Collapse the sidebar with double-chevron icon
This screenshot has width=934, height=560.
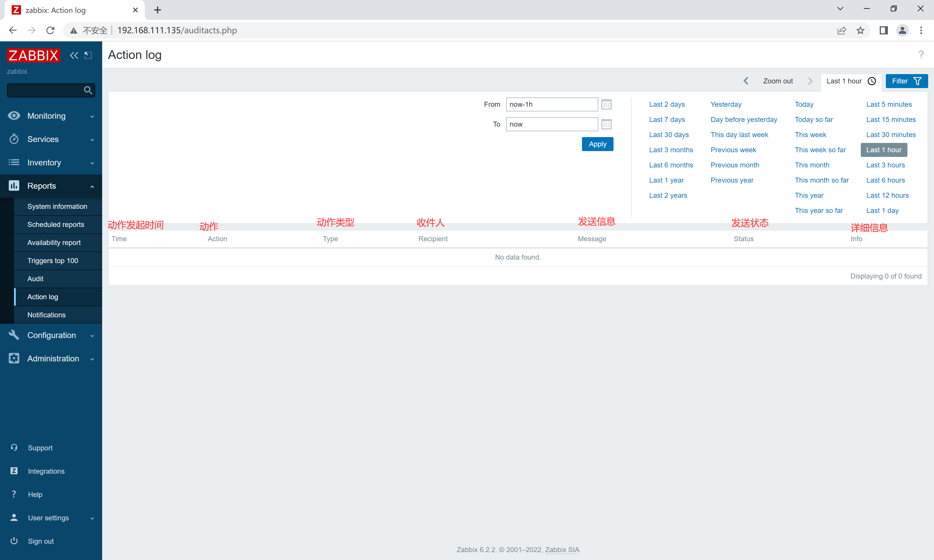[x=74, y=55]
